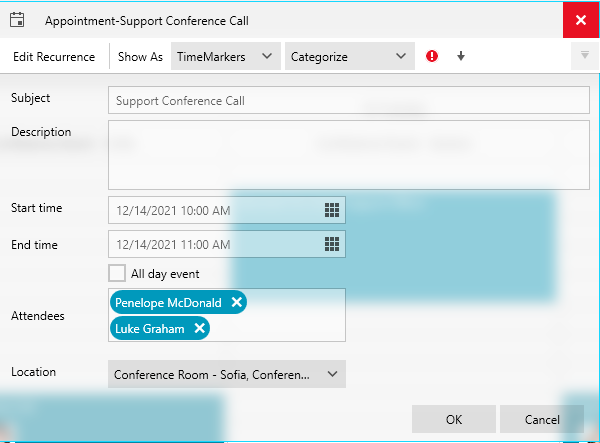Click Edit Recurrence in the toolbar
The width and height of the screenshot is (600, 443).
(54, 57)
